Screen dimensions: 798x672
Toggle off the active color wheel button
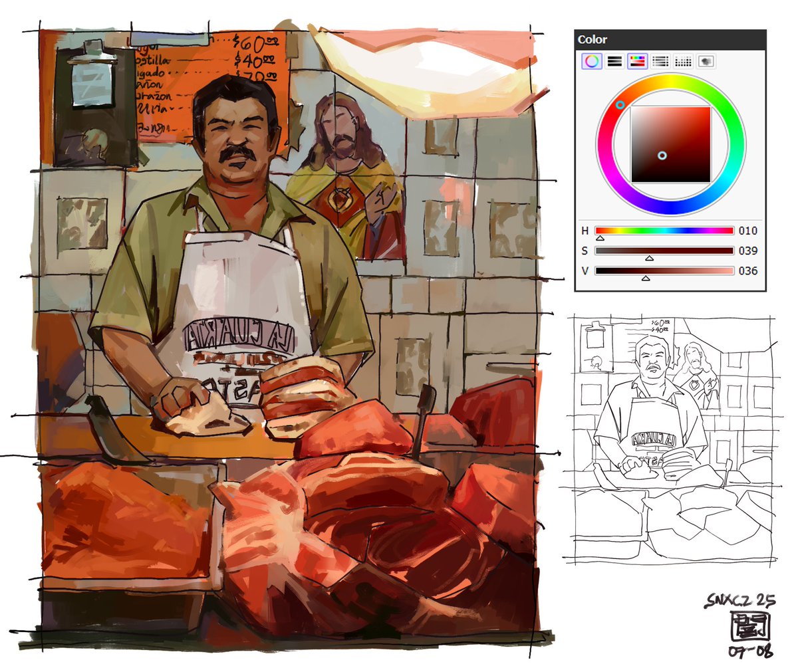pyautogui.click(x=592, y=61)
